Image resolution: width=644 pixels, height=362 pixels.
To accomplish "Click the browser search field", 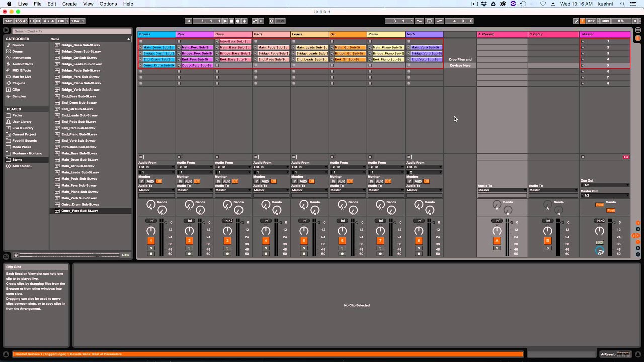I will (x=71, y=31).
